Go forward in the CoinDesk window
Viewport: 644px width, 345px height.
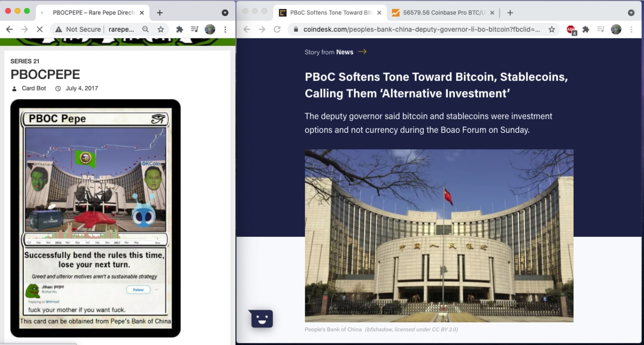[x=262, y=29]
